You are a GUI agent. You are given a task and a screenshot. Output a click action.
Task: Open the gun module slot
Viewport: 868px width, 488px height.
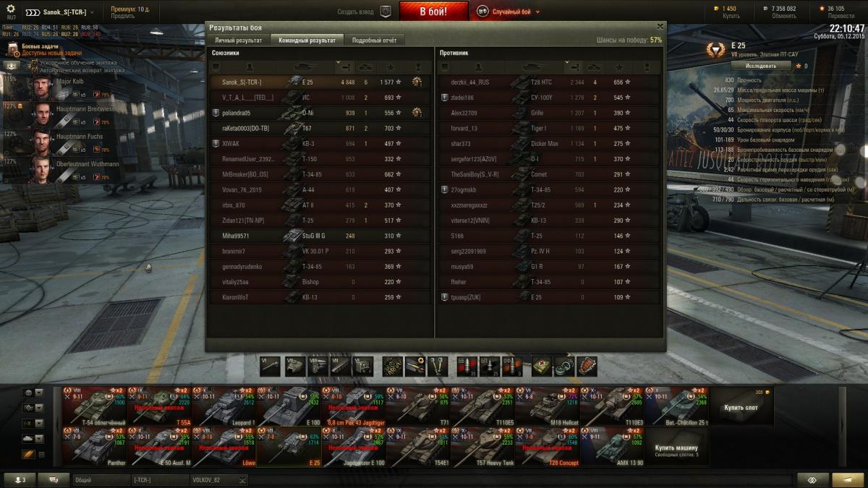tap(269, 366)
